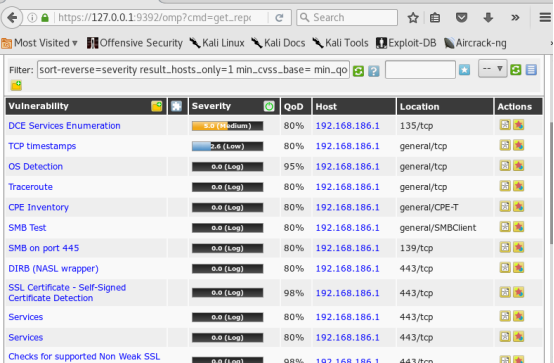This screenshot has width=554, height=363.
Task: Click the 2.6 (Low) severity bar
Action: point(228,146)
